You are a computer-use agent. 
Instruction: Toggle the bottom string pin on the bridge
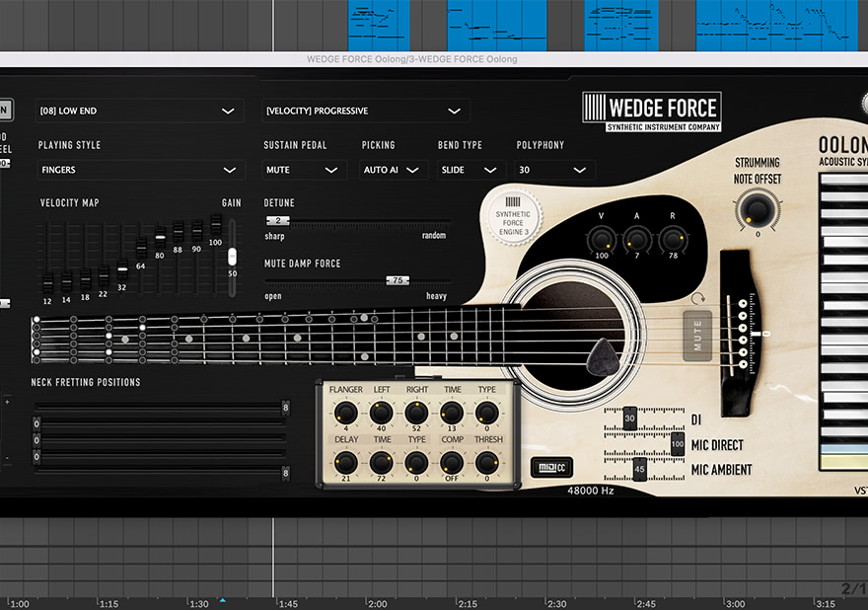click(x=743, y=364)
